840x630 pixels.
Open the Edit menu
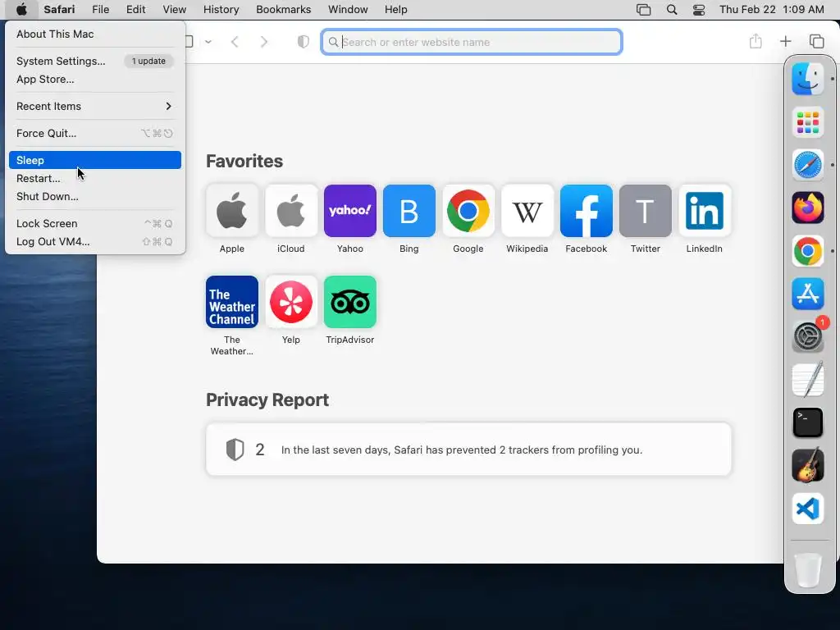point(135,10)
